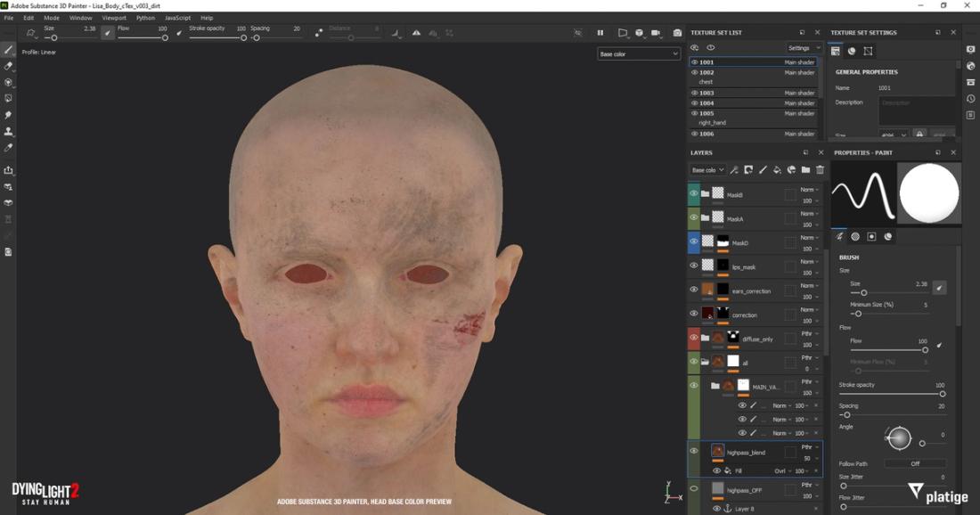Click the Follow Path Off button
This screenshot has width=980, height=515.
point(915,463)
